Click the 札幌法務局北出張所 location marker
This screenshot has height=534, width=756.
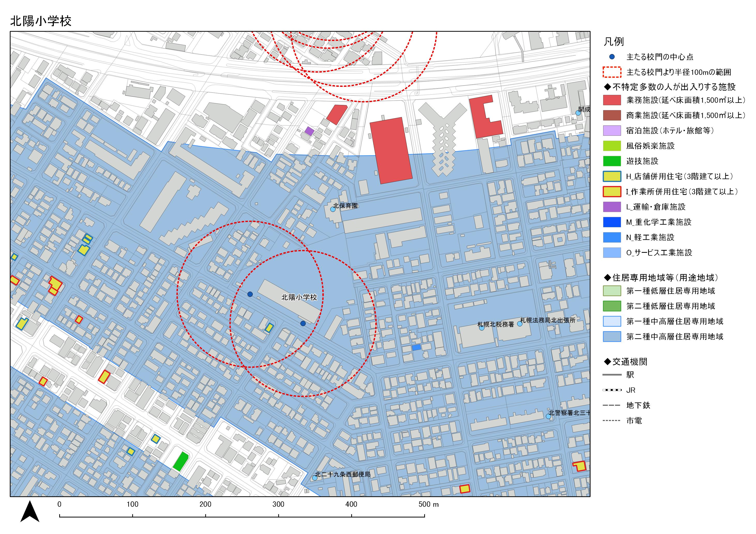pos(520,324)
